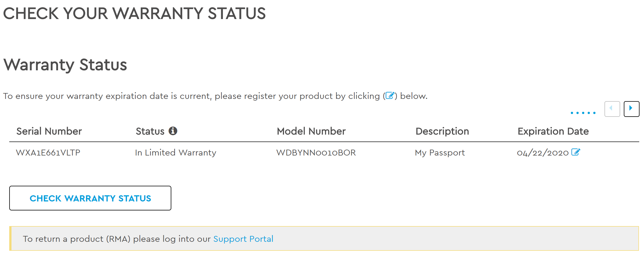Open the Support Portal link
This screenshot has width=644, height=253.
click(243, 239)
